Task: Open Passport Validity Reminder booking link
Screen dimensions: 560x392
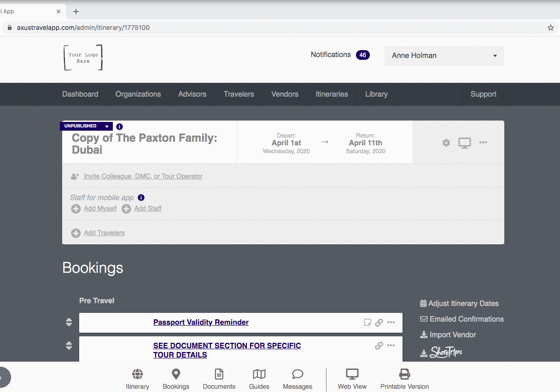Action: tap(201, 323)
